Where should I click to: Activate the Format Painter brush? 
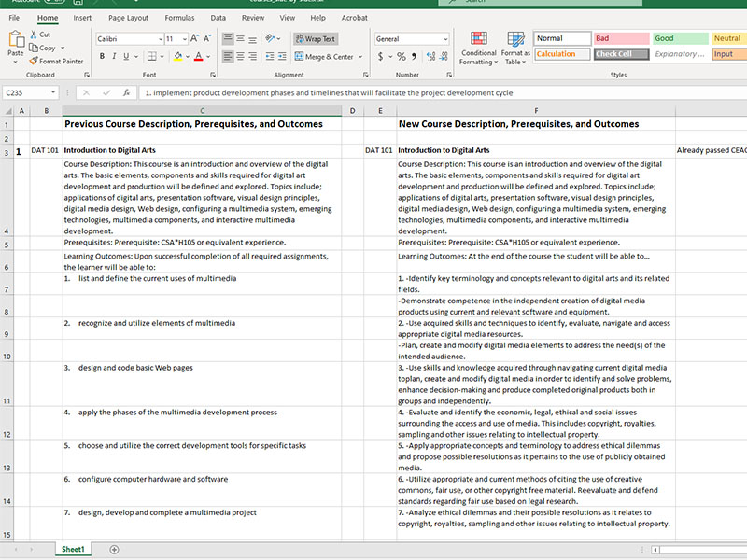point(56,61)
